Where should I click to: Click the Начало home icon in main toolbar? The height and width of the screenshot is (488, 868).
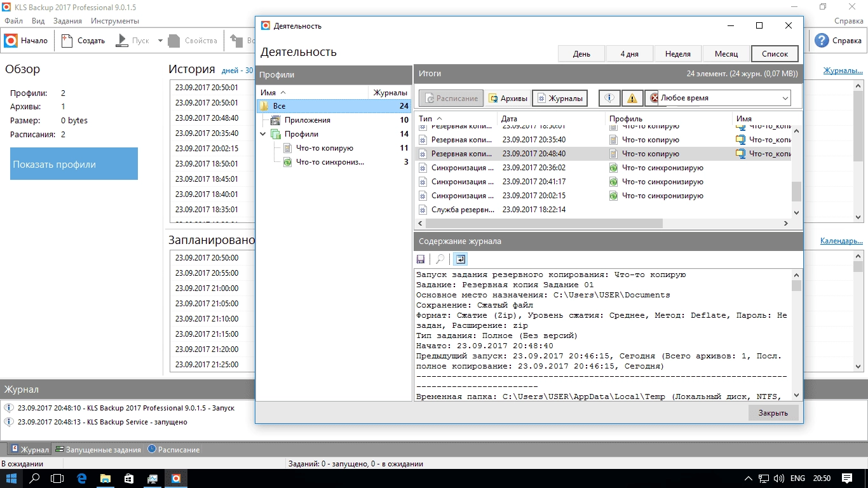coord(11,41)
